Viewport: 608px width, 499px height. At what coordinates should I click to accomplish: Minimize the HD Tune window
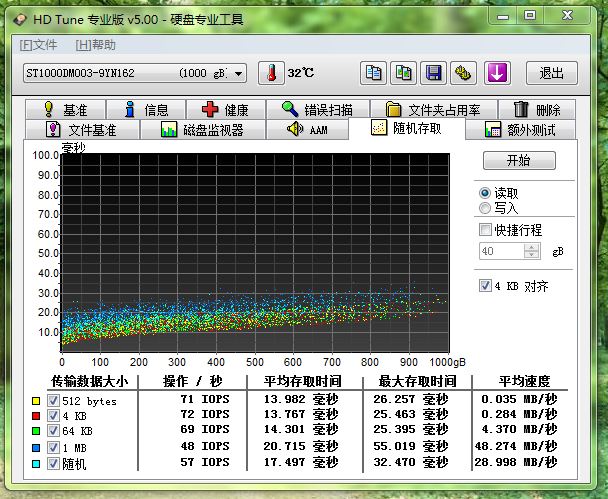point(503,16)
